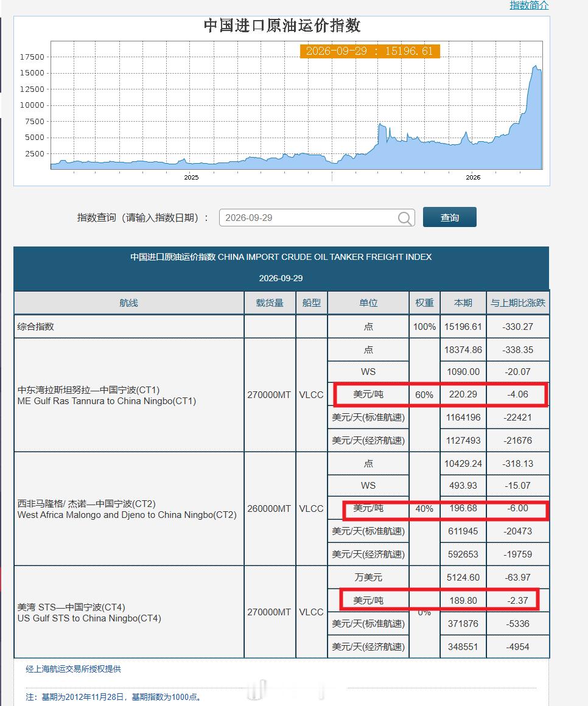Click the 2025 axis label on chart
Screen dimensions: 588x706
click(191, 177)
